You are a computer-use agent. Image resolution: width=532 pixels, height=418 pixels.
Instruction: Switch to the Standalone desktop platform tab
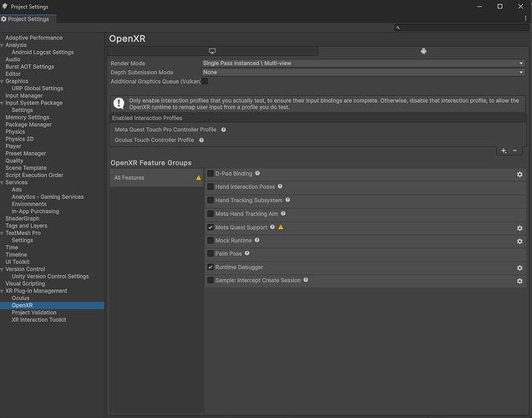pyautogui.click(x=212, y=51)
